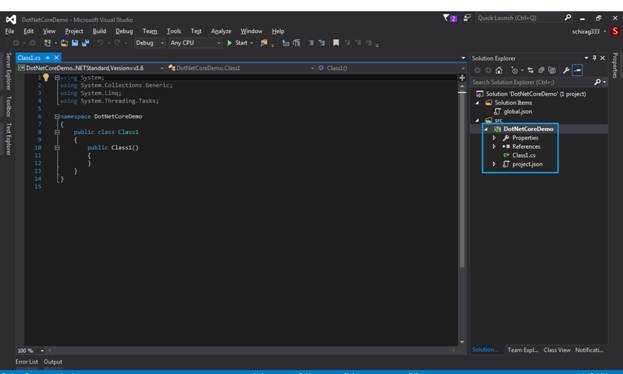Image resolution: width=623 pixels, height=374 pixels.
Task: Open the File menu
Action: click(x=10, y=31)
